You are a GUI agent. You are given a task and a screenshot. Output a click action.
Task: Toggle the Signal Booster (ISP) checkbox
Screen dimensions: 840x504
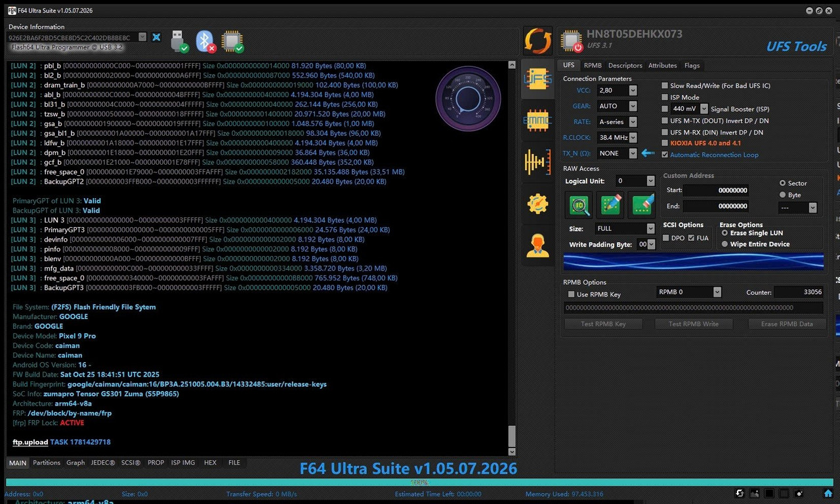tap(665, 109)
